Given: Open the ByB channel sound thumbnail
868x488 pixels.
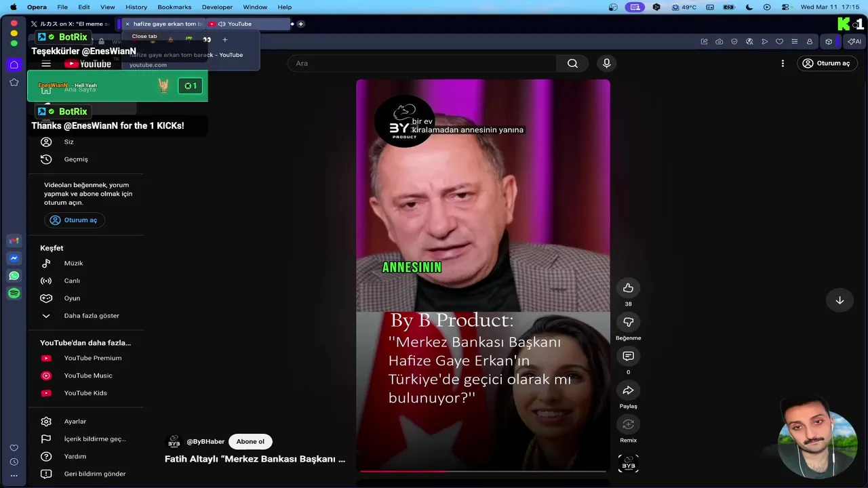Looking at the screenshot, I should pyautogui.click(x=628, y=464).
